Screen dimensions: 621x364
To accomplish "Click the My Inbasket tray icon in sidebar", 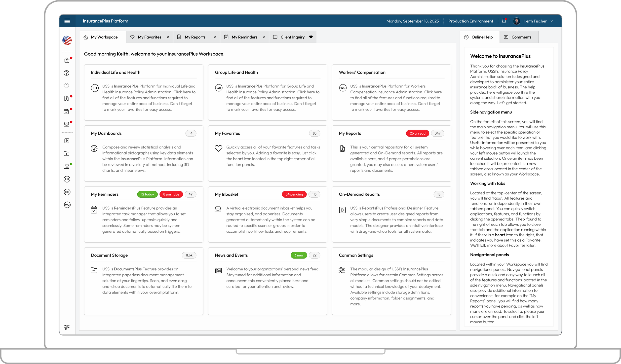I will [x=67, y=124].
